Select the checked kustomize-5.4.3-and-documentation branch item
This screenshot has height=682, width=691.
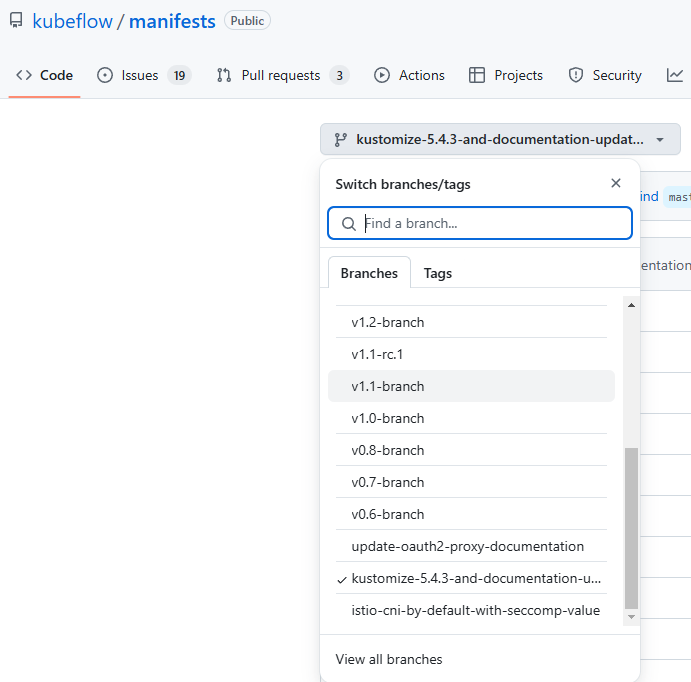tap(472, 578)
